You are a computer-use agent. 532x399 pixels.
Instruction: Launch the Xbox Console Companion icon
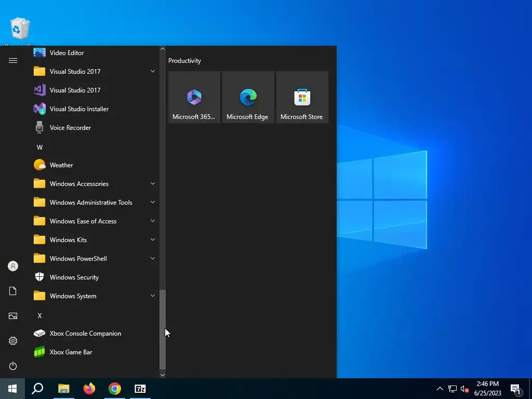(x=39, y=334)
